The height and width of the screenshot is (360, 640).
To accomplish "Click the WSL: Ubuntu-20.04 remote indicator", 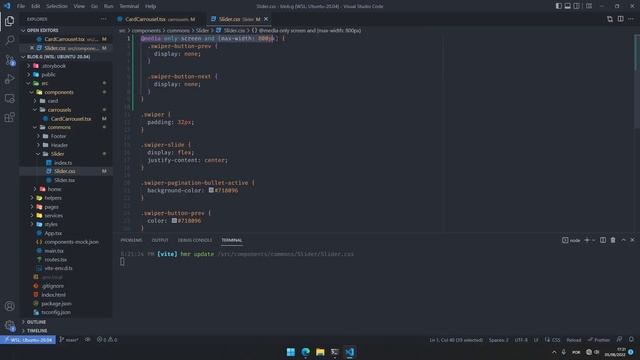I will click(28, 340).
